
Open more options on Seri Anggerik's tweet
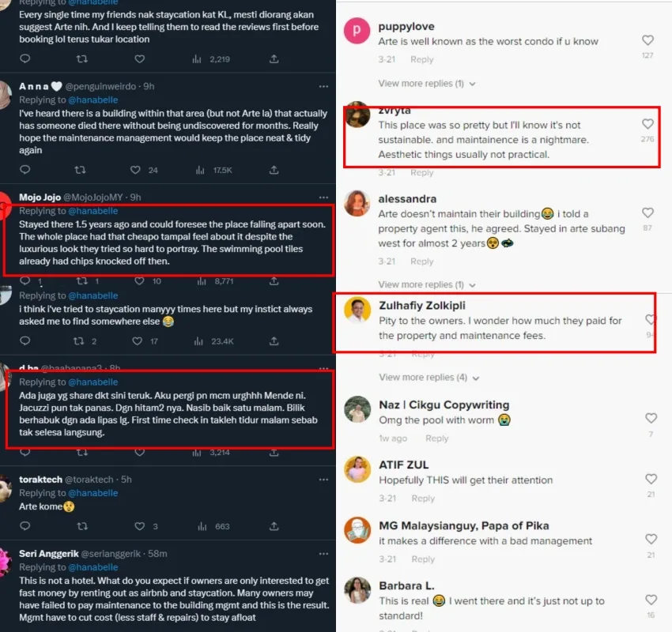click(323, 554)
